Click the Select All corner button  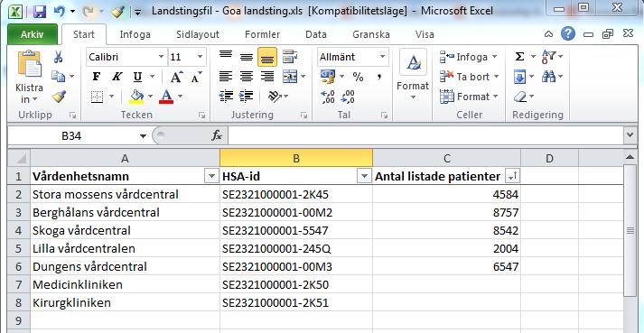click(19, 159)
